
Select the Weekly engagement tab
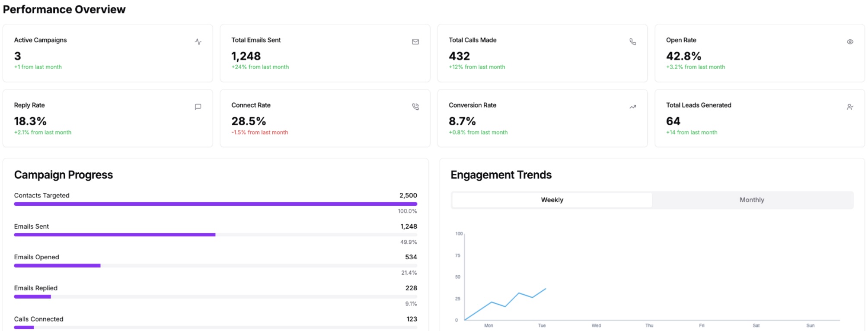pos(552,200)
